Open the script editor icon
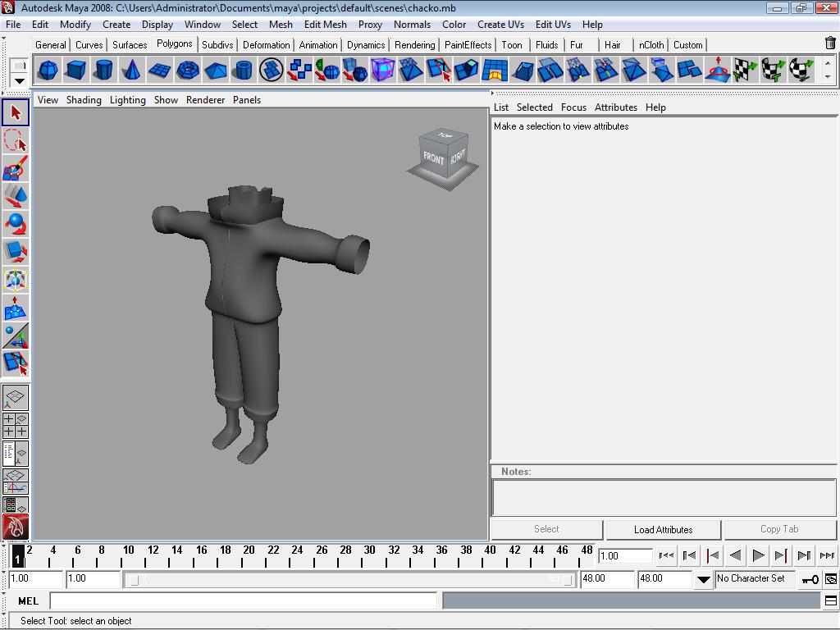The image size is (840, 630). pyautogui.click(x=831, y=601)
